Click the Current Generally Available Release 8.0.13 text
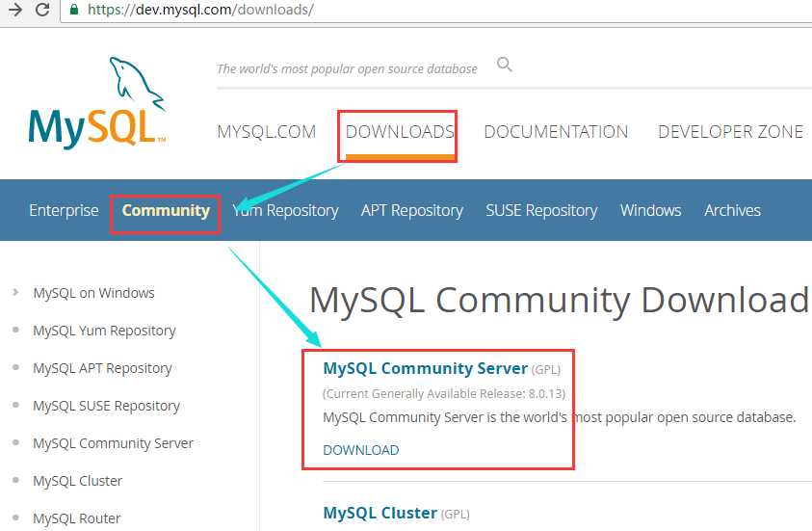The image size is (812, 531). click(444, 394)
